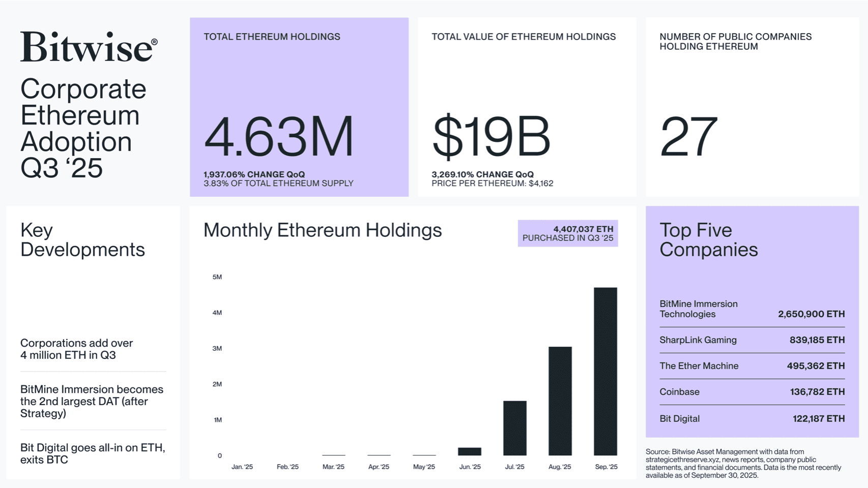Open 'Corporations add over 4 million ETH' item

coord(76,349)
